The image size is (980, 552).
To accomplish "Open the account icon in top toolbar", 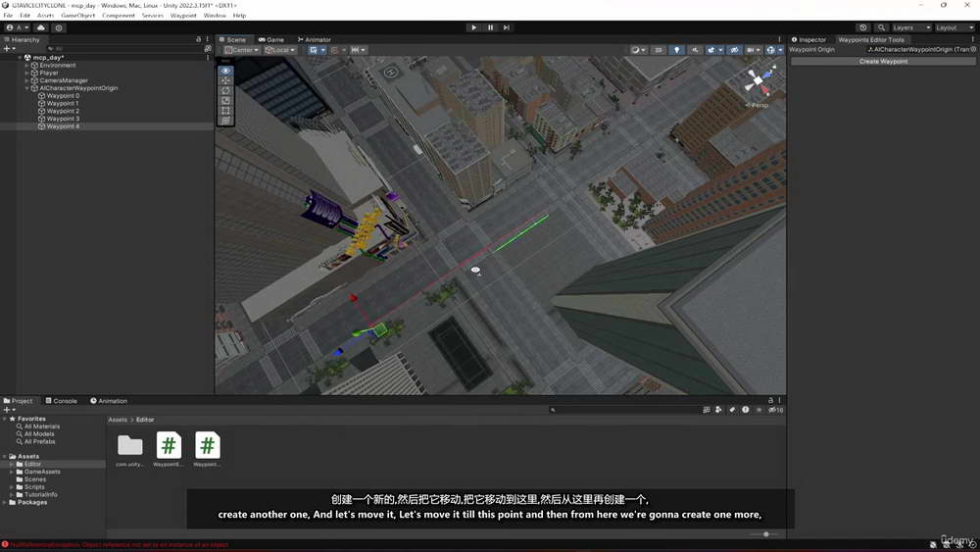I will 17,27.
